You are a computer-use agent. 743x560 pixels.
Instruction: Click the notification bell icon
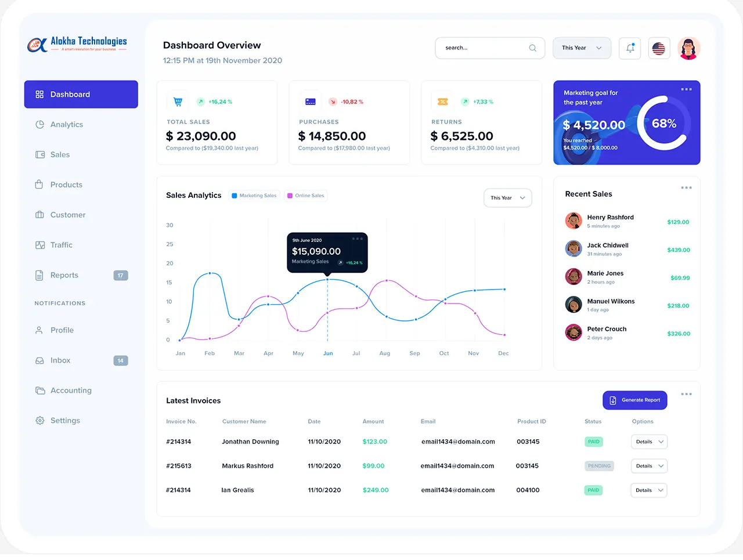pos(630,48)
